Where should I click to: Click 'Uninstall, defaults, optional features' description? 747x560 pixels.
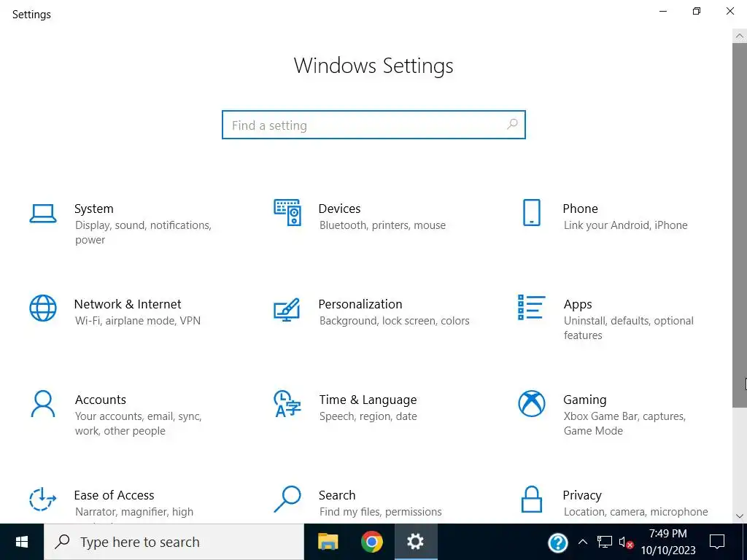point(628,328)
